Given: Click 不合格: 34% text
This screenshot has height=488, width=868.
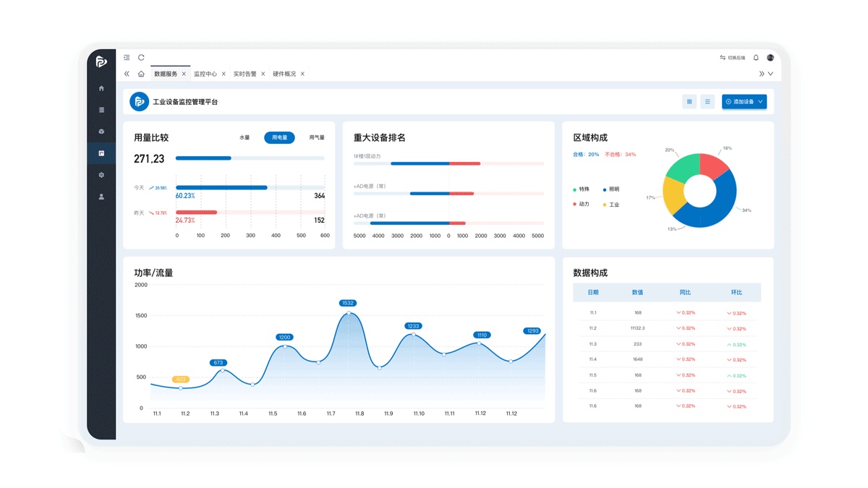Looking at the screenshot, I should pos(621,155).
